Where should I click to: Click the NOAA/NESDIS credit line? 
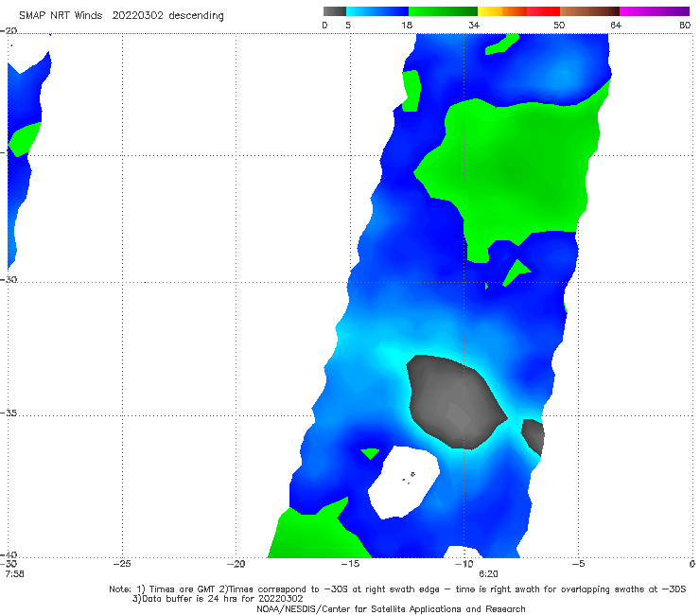(x=391, y=609)
